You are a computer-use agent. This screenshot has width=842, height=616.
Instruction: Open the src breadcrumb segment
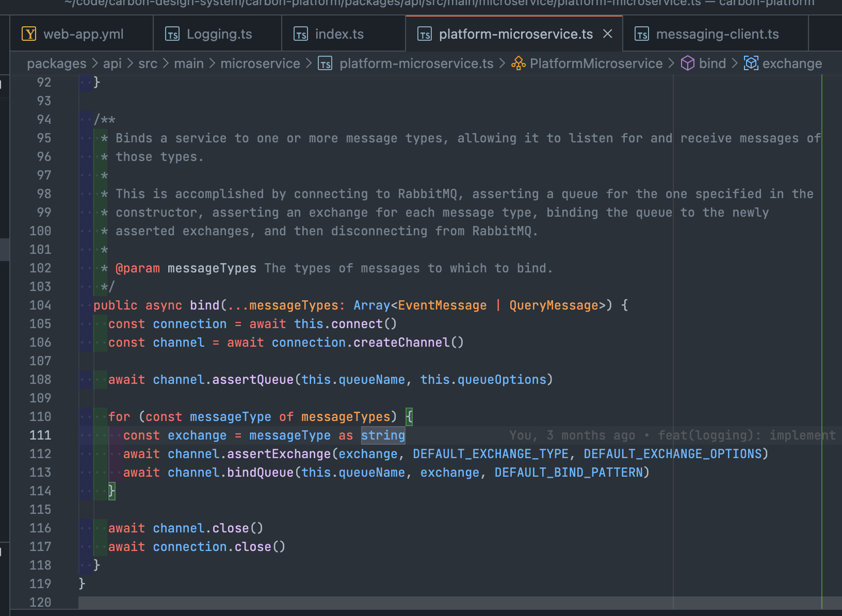point(148,63)
